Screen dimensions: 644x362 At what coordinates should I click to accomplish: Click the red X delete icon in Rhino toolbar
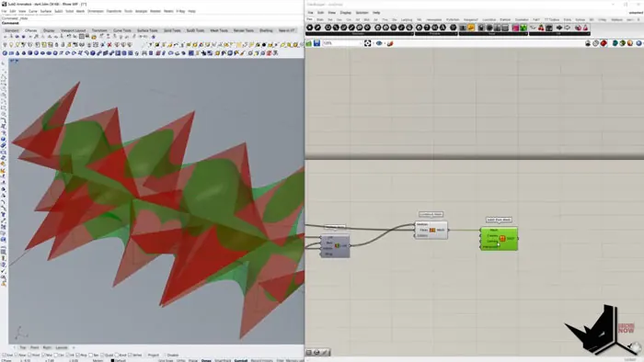pos(109,45)
